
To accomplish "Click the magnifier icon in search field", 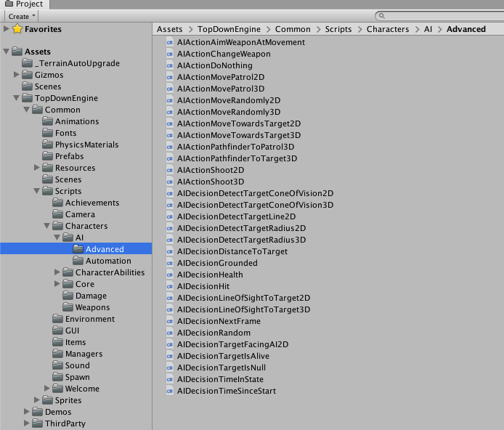I will [381, 16].
